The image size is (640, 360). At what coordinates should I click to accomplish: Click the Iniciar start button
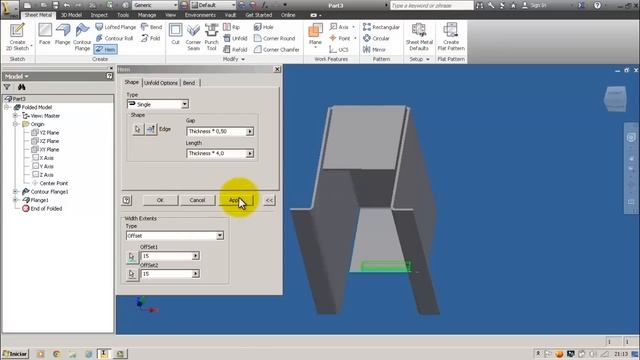coord(15,354)
